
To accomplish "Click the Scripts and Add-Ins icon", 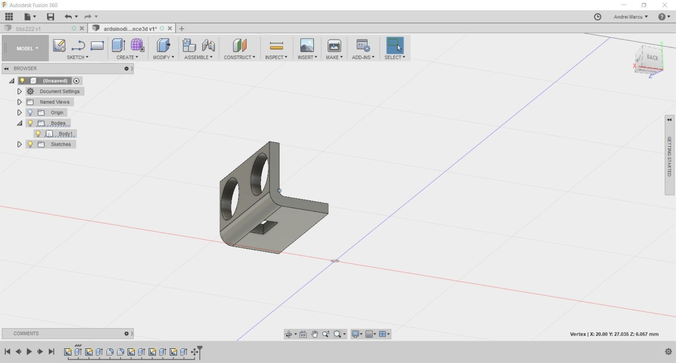I will tap(363, 45).
